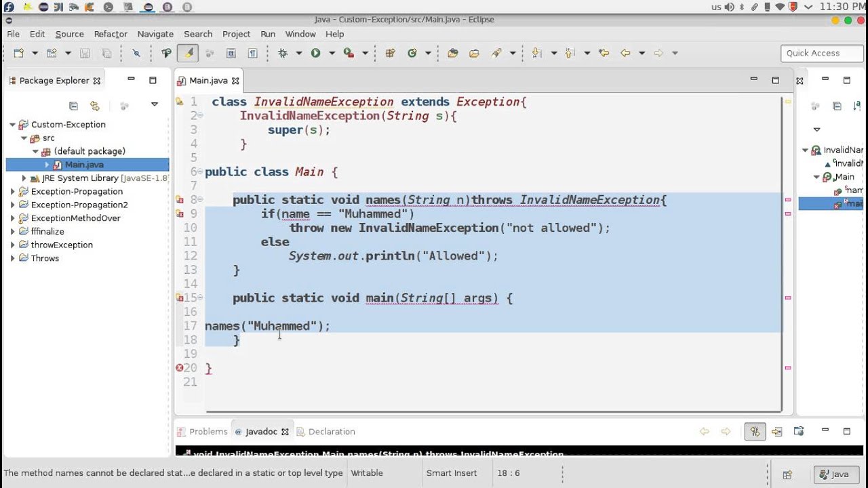The height and width of the screenshot is (488, 868).
Task: Click the us keyboard layout indicator
Action: coord(716,7)
